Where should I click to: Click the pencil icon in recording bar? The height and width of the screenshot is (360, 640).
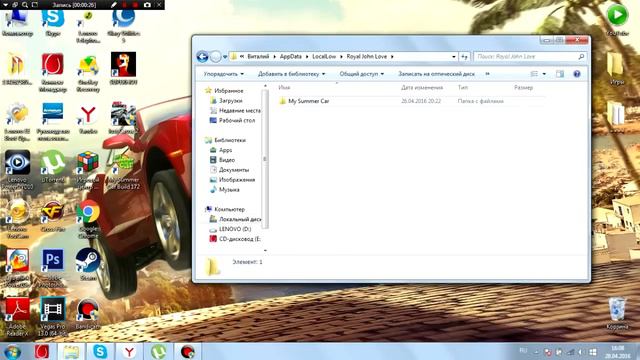(114, 5)
